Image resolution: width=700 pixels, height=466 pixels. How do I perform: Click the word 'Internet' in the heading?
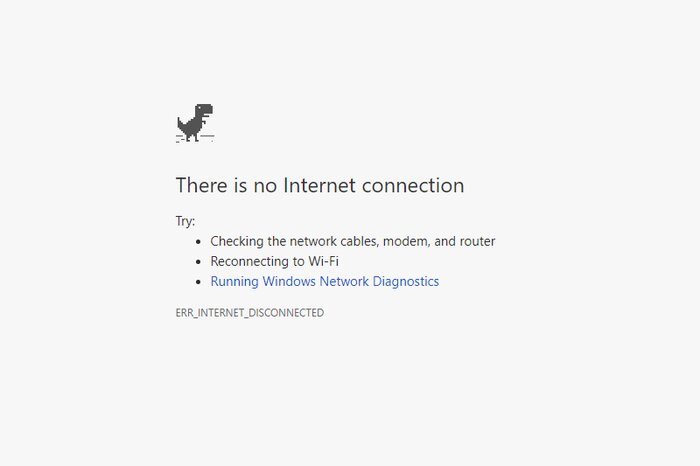click(319, 185)
